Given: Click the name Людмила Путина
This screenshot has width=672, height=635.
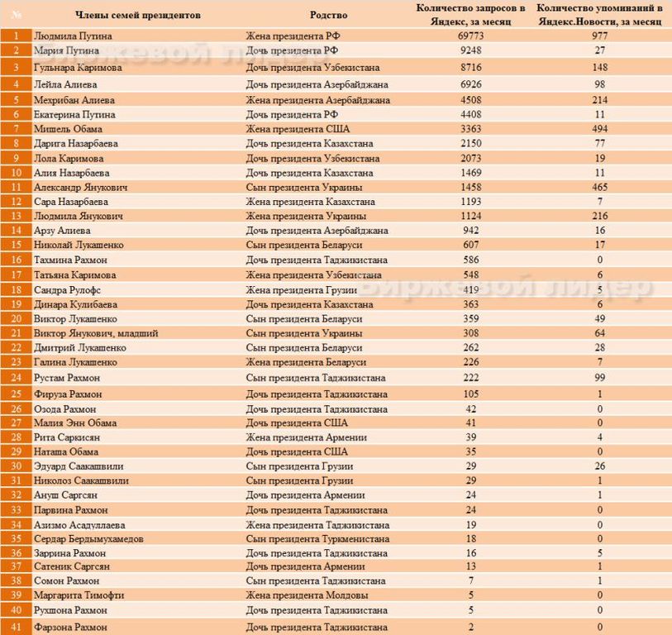Looking at the screenshot, I should [73, 36].
